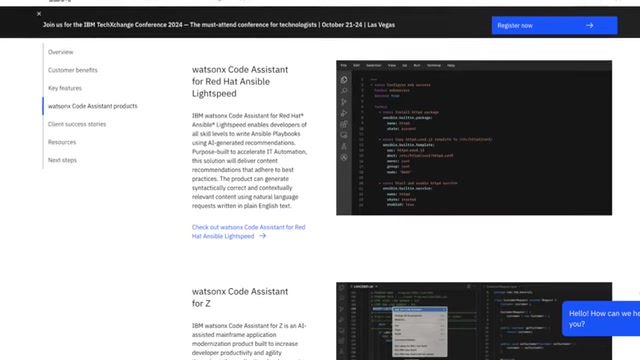Click the Edit menu in the editor screenshot
Image resolution: width=640 pixels, height=360 pixels.
[x=356, y=65]
